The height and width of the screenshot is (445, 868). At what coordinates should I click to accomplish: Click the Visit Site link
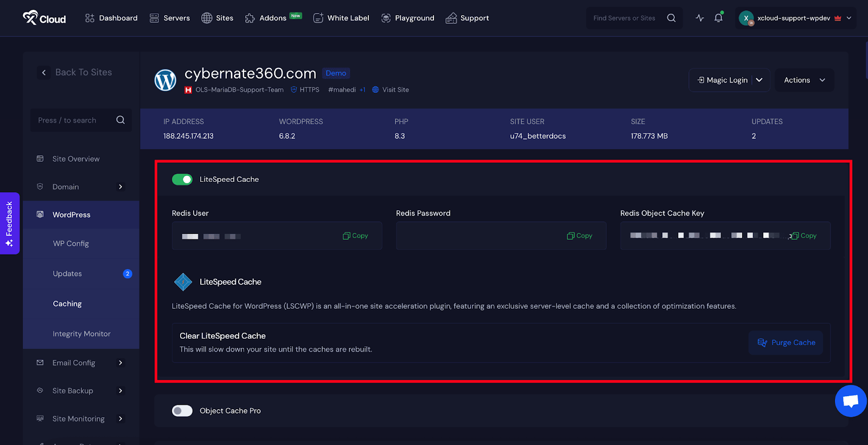(x=395, y=90)
